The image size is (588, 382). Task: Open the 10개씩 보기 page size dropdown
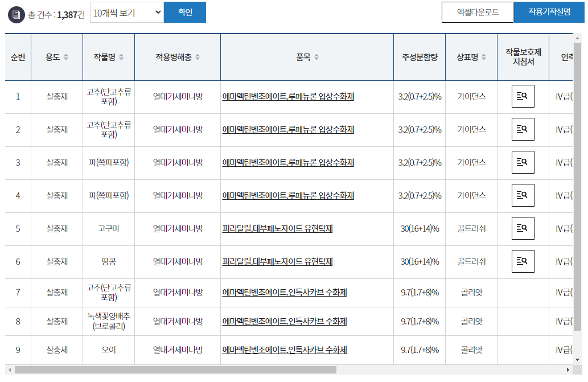click(x=127, y=13)
